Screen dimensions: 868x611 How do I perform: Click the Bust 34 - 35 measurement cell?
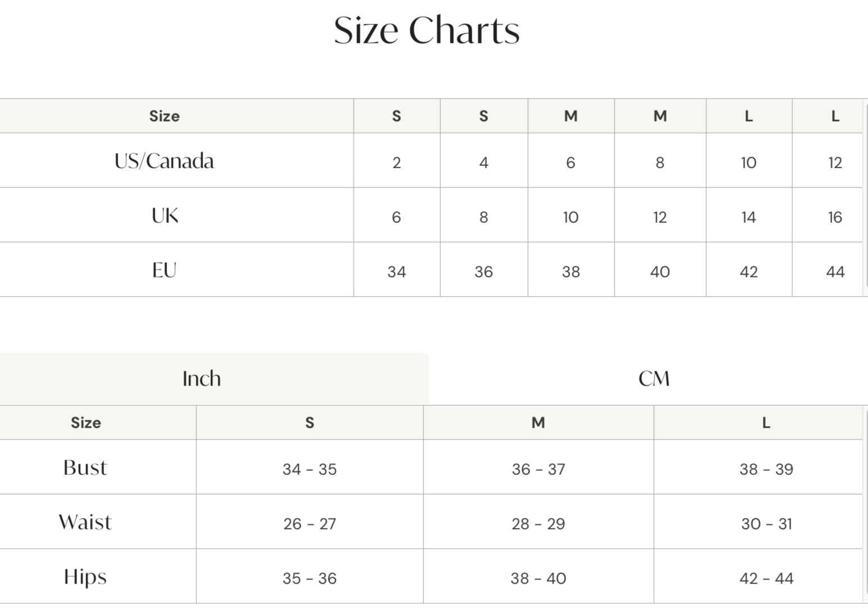(309, 469)
